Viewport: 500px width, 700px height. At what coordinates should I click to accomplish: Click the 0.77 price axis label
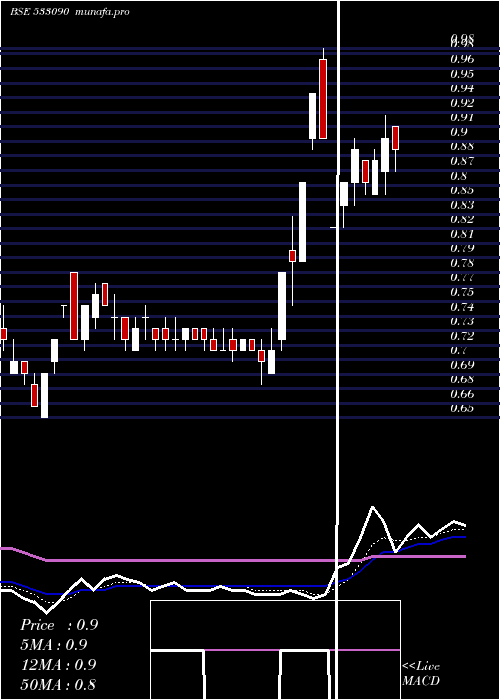(462, 277)
